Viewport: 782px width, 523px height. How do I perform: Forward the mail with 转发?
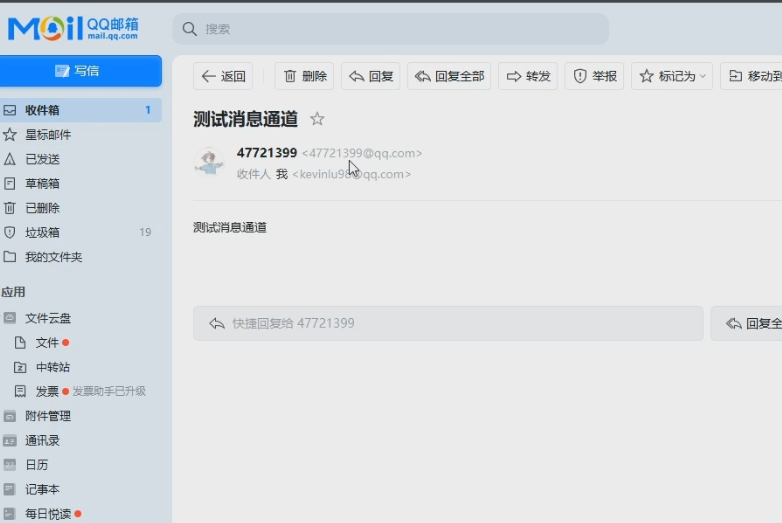click(528, 76)
